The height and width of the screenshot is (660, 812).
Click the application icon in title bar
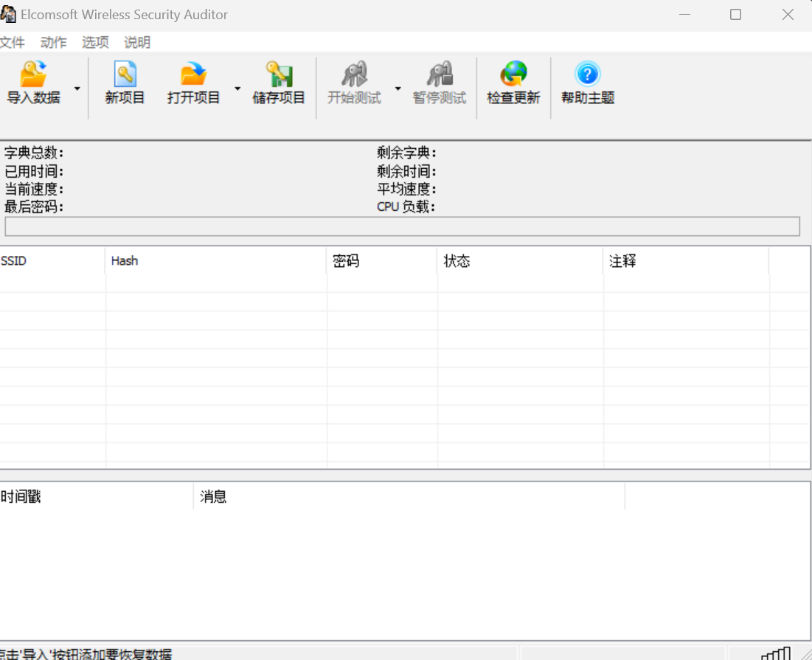(8, 14)
